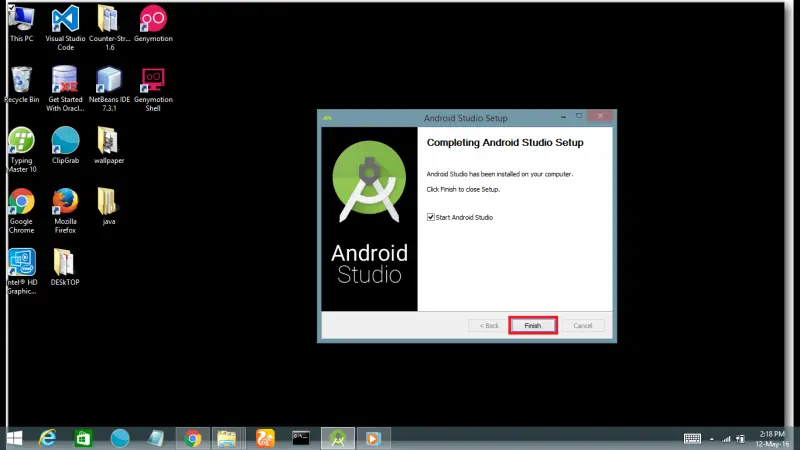Screen dimensions: 800x450
Task: Select the DESkTOP folder icon
Action: (64, 267)
